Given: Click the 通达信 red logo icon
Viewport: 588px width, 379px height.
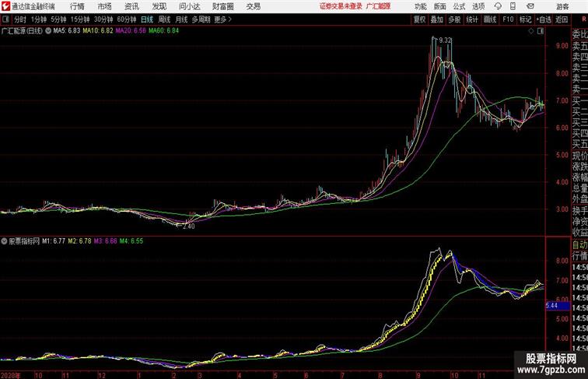Looking at the screenshot, I should coord(5,6).
